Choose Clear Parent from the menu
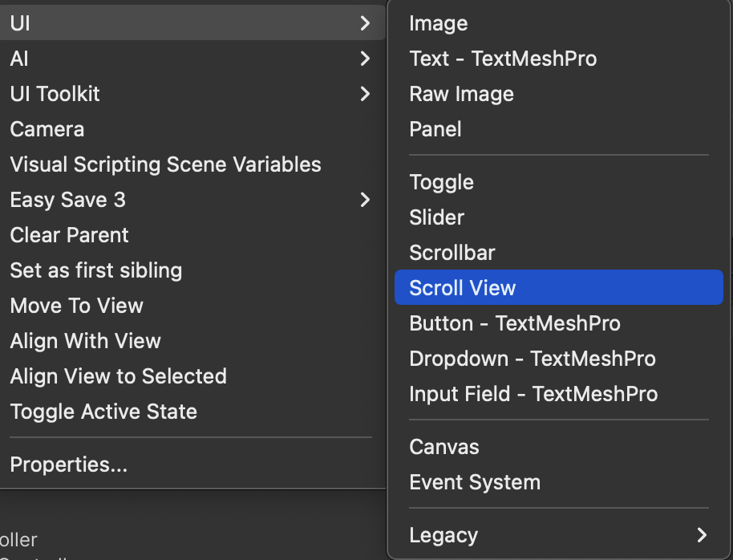This screenshot has height=560, width=733. [x=70, y=235]
